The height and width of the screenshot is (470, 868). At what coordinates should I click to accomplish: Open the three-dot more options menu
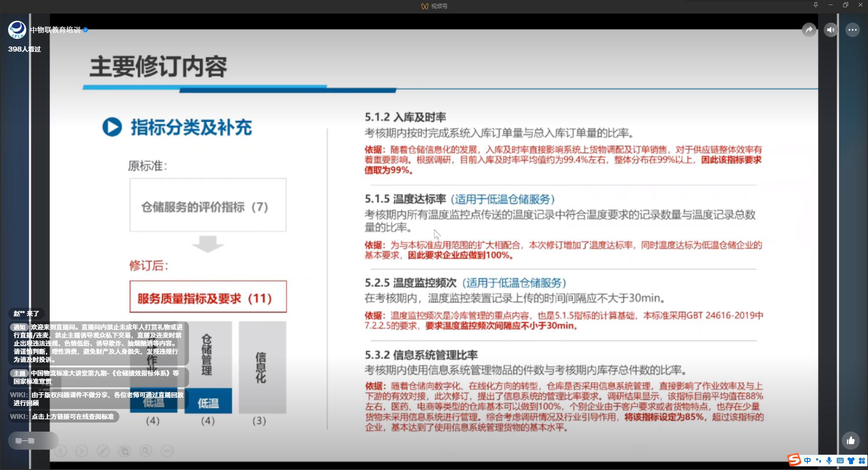click(852, 30)
